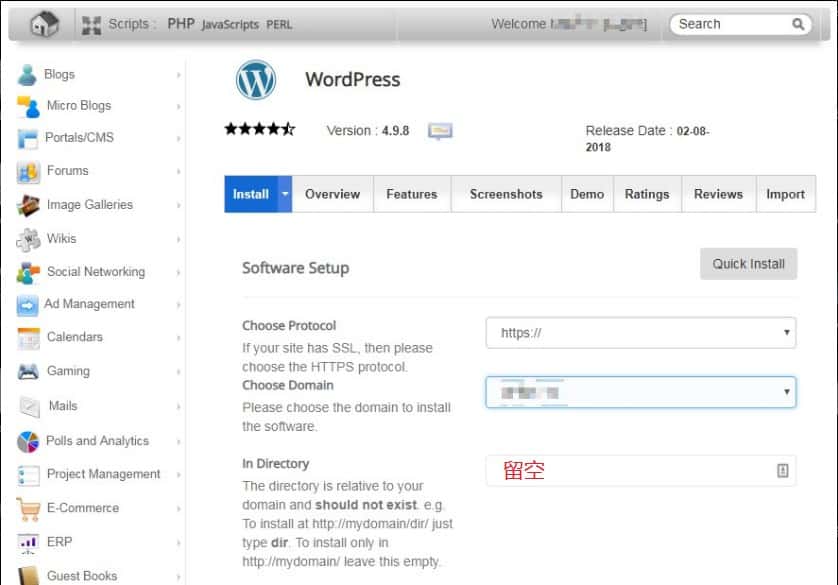Select the Forums category icon
The width and height of the screenshot is (838, 585).
coord(28,171)
